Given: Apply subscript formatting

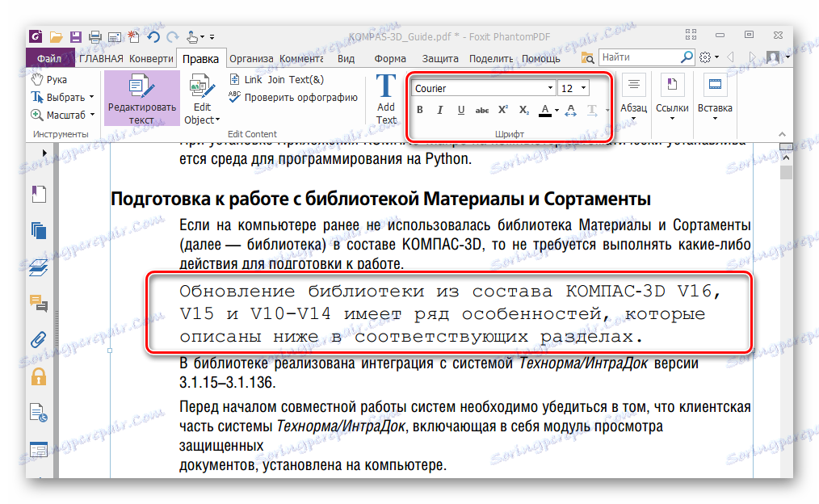Looking at the screenshot, I should 523,110.
